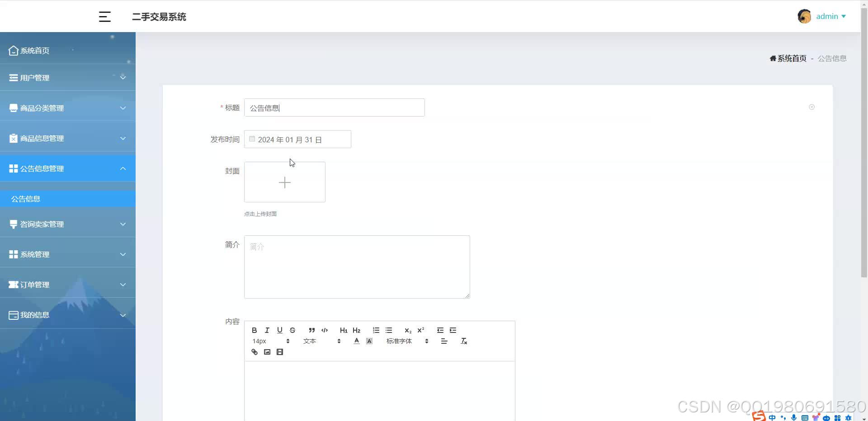Open the 文本 heading style dropdown
868x421 pixels.
pos(322,341)
